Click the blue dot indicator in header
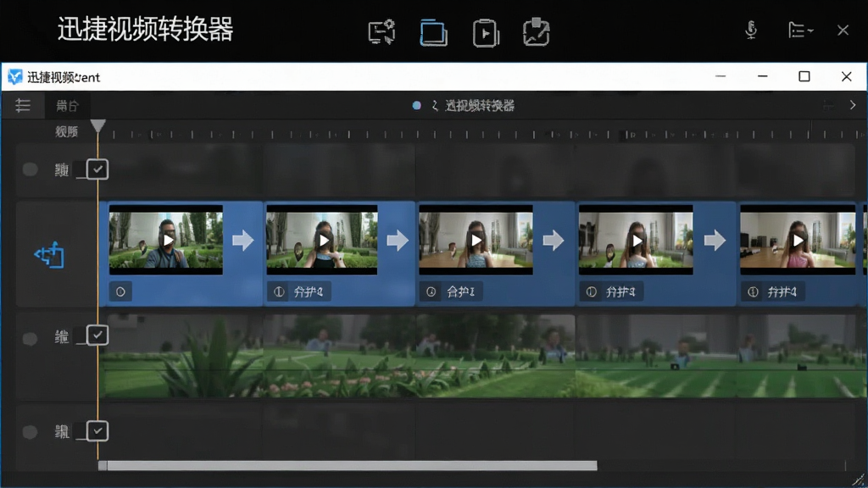 click(416, 106)
